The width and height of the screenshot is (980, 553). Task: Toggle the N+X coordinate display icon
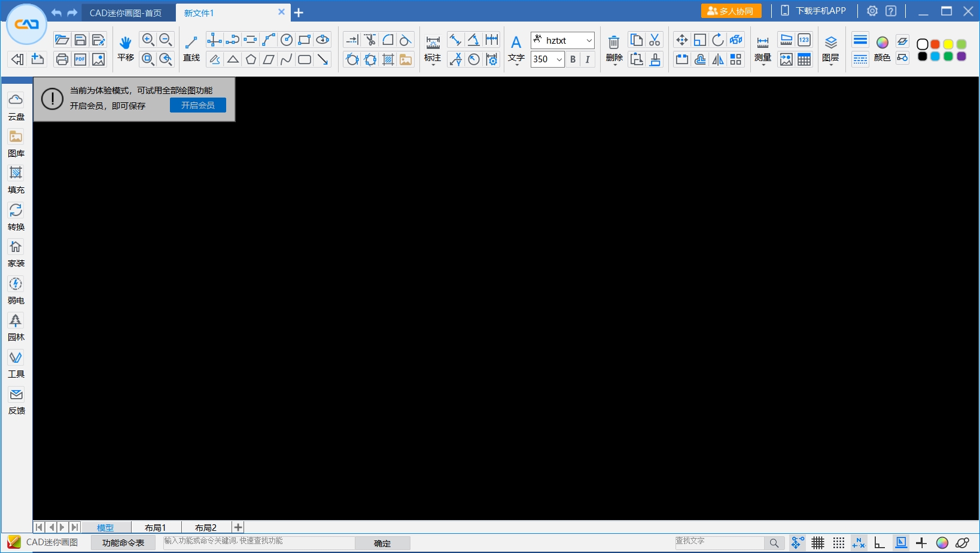[x=859, y=543]
